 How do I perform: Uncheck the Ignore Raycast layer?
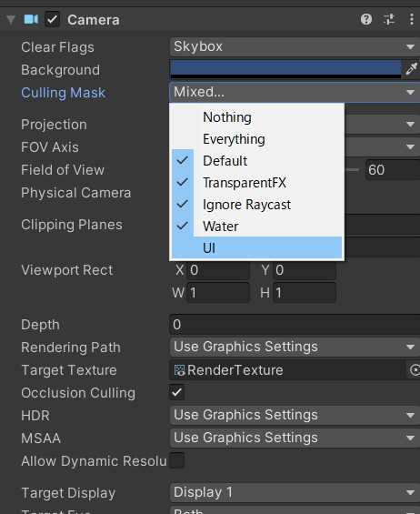256,204
